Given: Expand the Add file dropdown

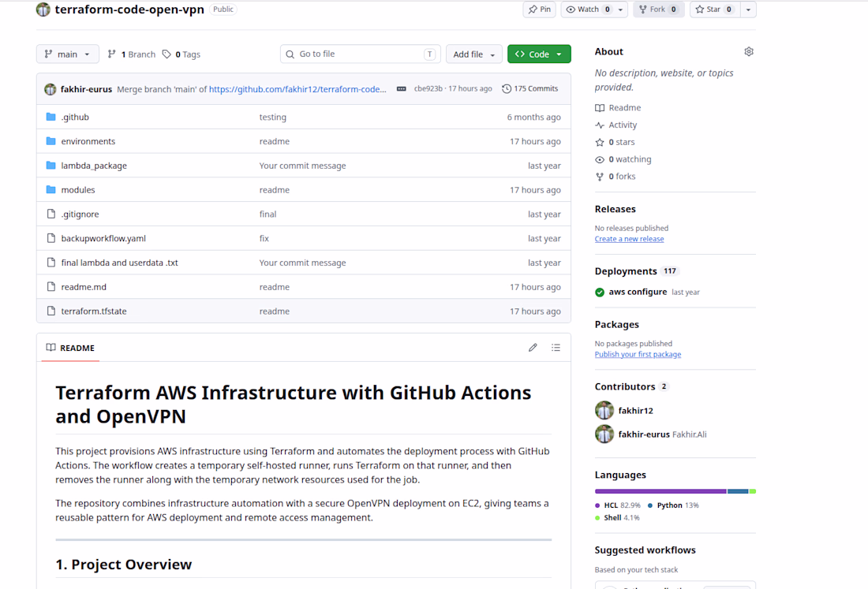Looking at the screenshot, I should pos(474,54).
